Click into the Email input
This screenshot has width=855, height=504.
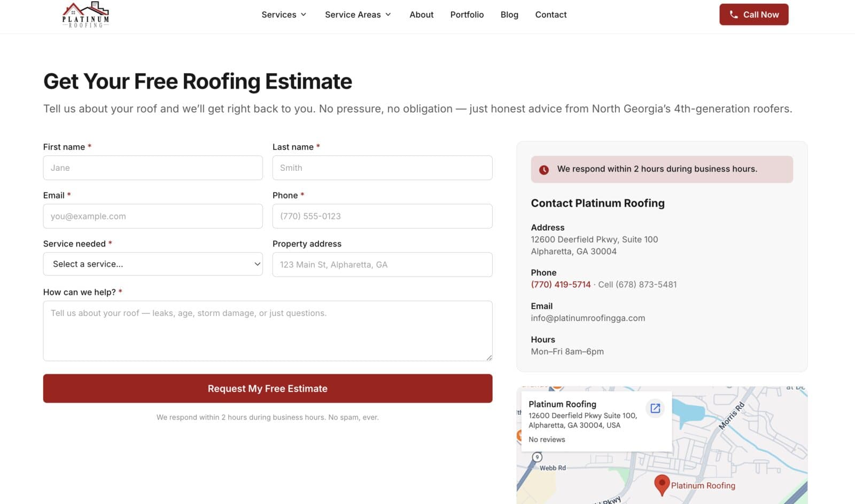click(x=153, y=216)
